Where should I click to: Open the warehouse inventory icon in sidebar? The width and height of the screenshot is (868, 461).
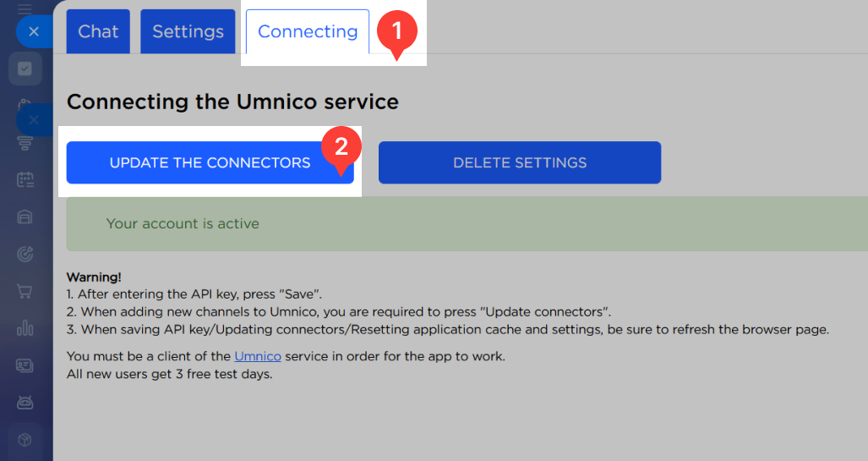coord(25,217)
